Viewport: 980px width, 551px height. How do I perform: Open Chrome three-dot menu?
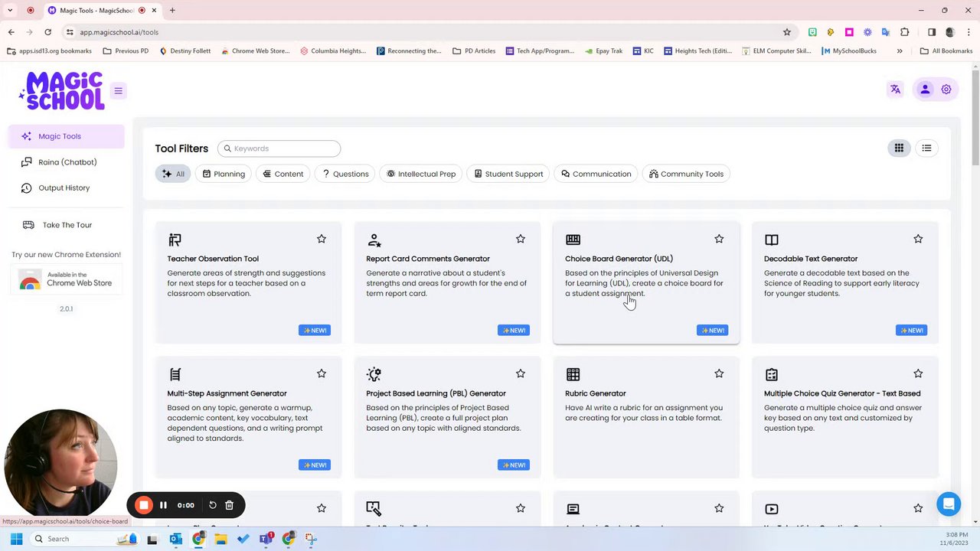(x=967, y=32)
